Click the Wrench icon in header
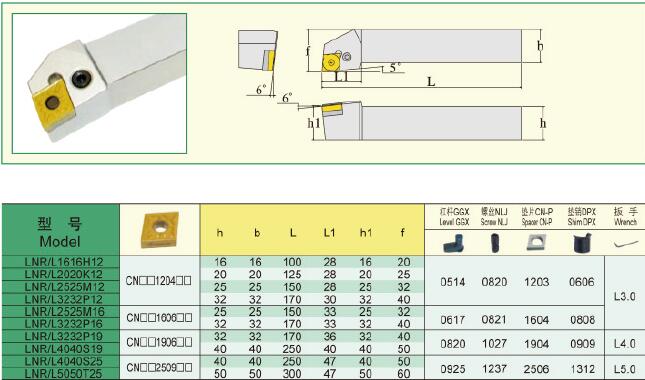The width and height of the screenshot is (645, 380). click(x=626, y=244)
